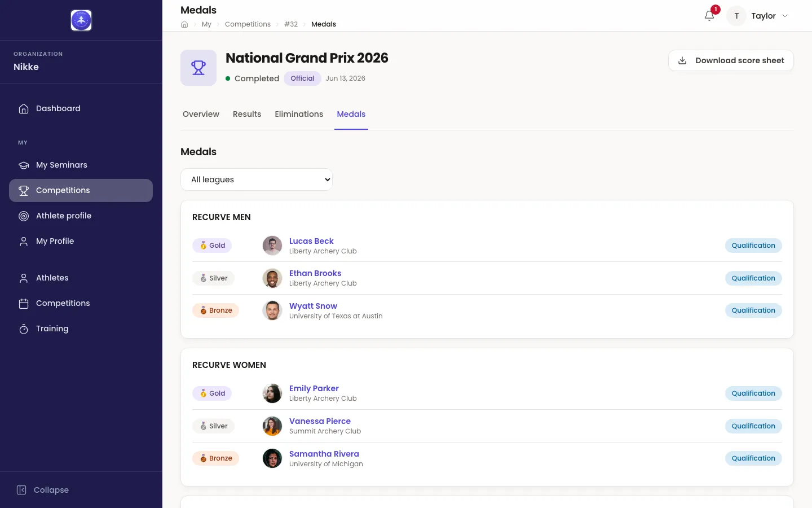Click Samantha Rivera's avatar photo
The height and width of the screenshot is (508, 812).
[x=272, y=458]
